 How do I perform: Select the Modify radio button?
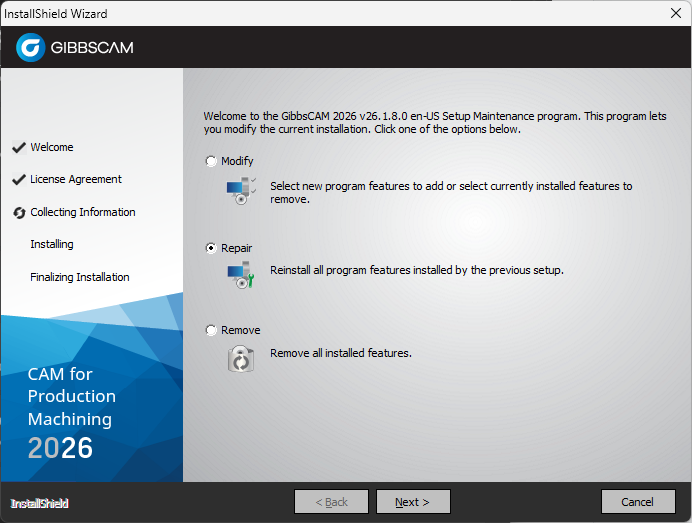pos(211,161)
